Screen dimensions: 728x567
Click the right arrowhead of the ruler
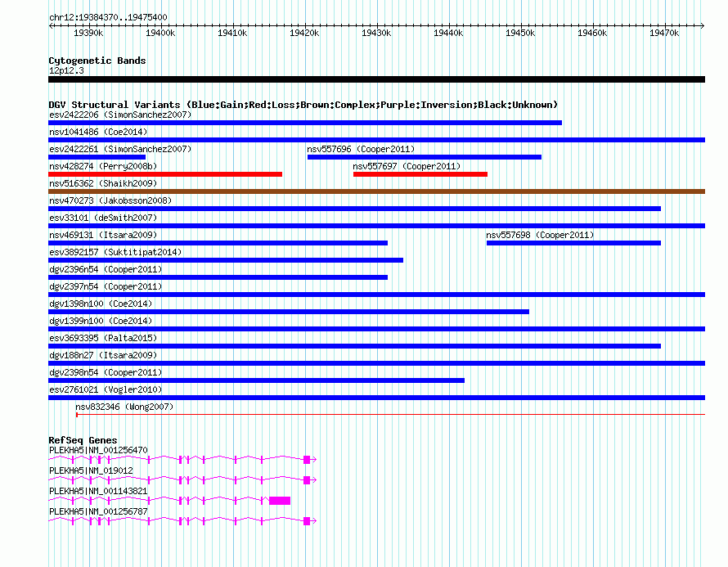tap(703, 26)
